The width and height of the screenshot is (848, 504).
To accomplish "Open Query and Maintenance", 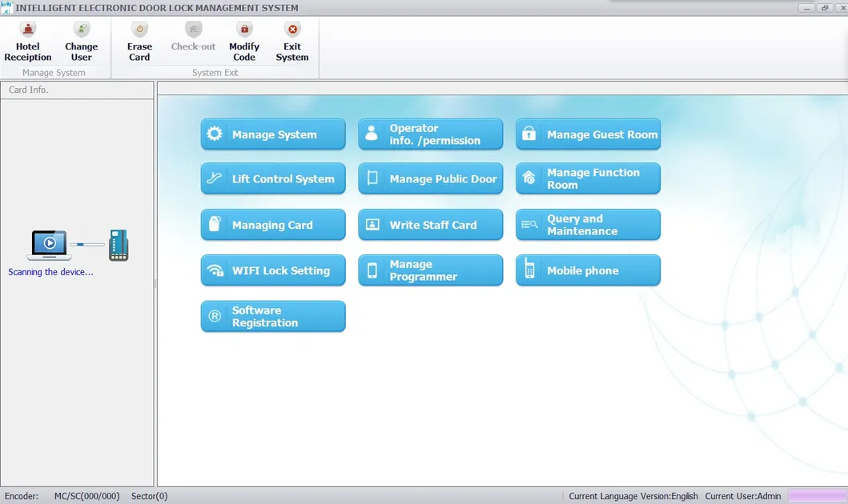I will pos(588,225).
